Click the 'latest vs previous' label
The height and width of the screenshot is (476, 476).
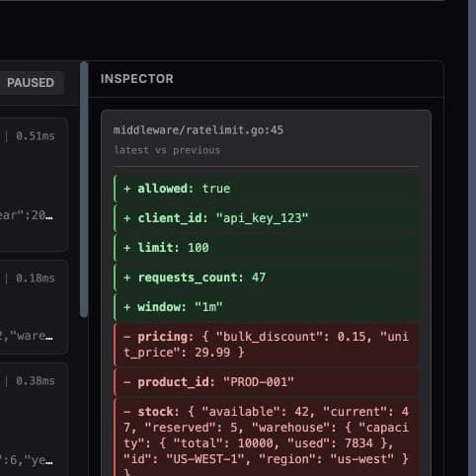pos(167,150)
